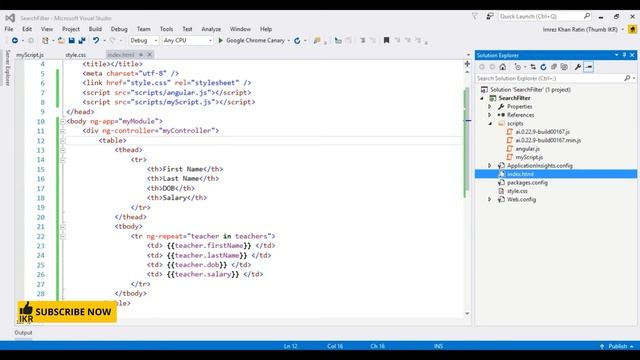Open the Google Chrome Canary browser dropdown arrow

pos(289,40)
